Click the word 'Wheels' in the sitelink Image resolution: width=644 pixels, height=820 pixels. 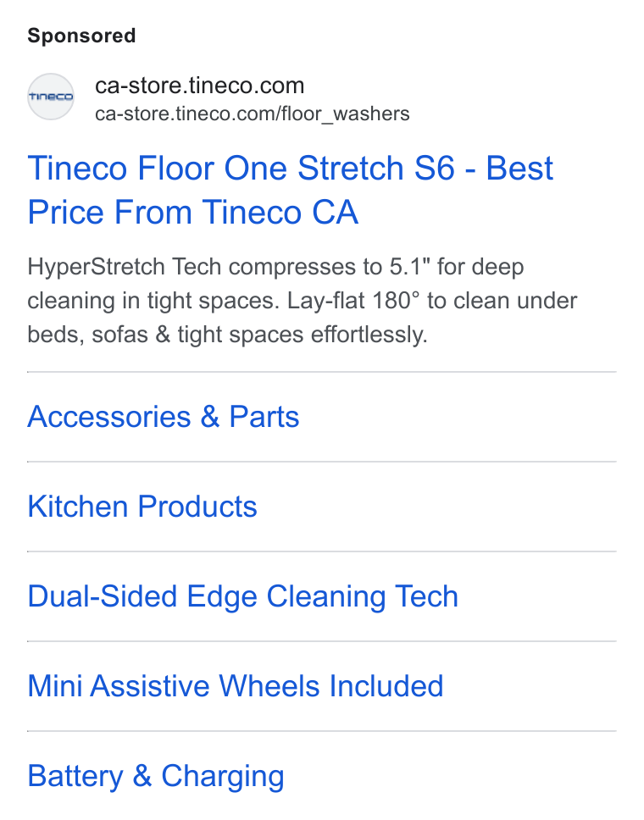269,686
